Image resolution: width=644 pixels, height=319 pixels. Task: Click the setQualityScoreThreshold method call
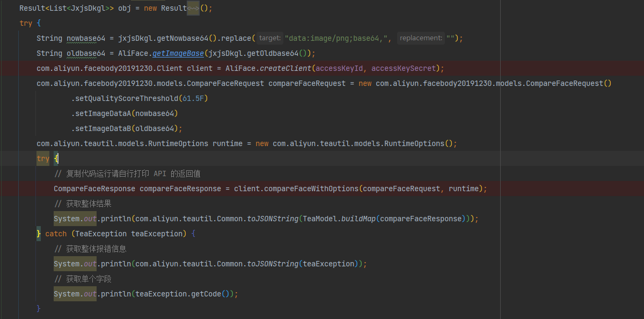pos(127,98)
